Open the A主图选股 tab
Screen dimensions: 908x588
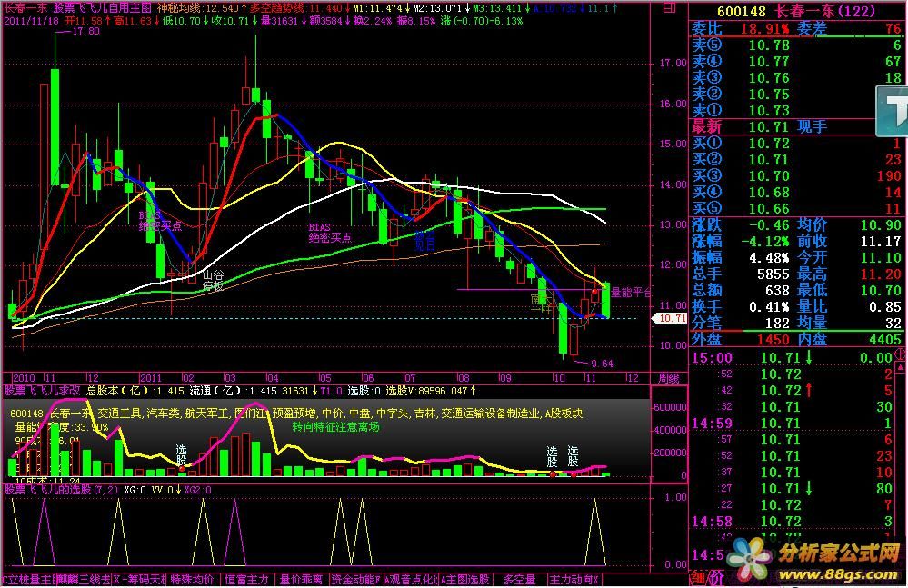[x=465, y=579]
